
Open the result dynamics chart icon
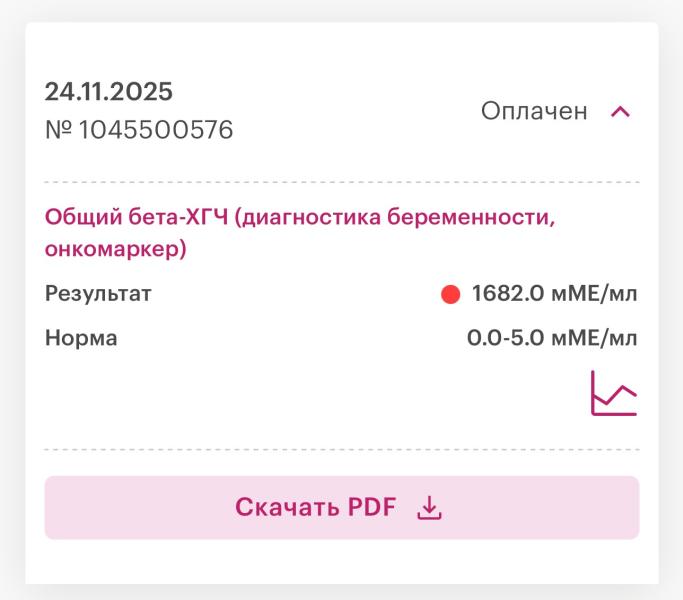(613, 393)
